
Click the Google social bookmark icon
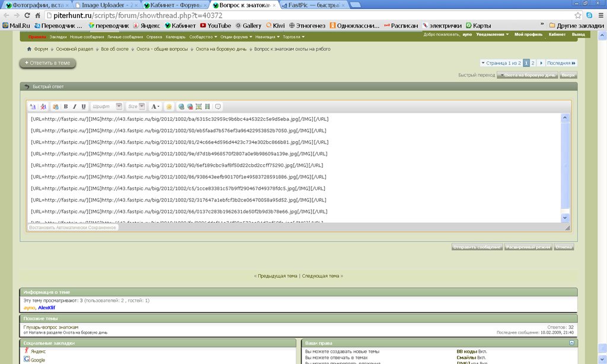coord(26,359)
